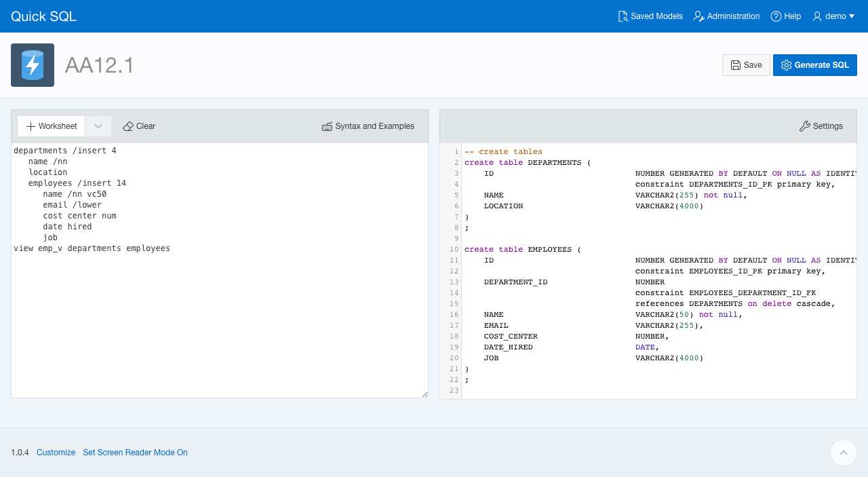868x477 pixels.
Task: Click the create table EMPLOYEES line in output
Action: point(522,250)
